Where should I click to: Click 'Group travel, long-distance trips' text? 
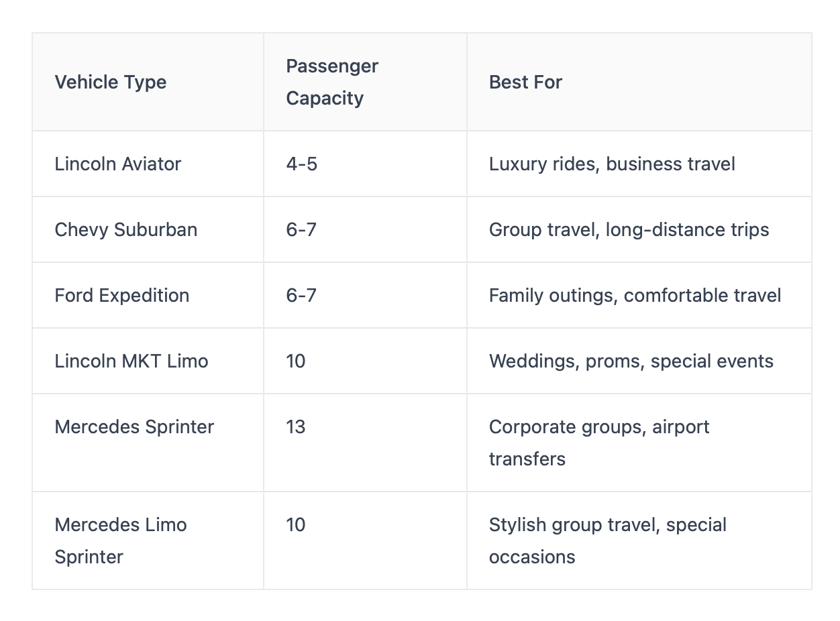click(629, 229)
